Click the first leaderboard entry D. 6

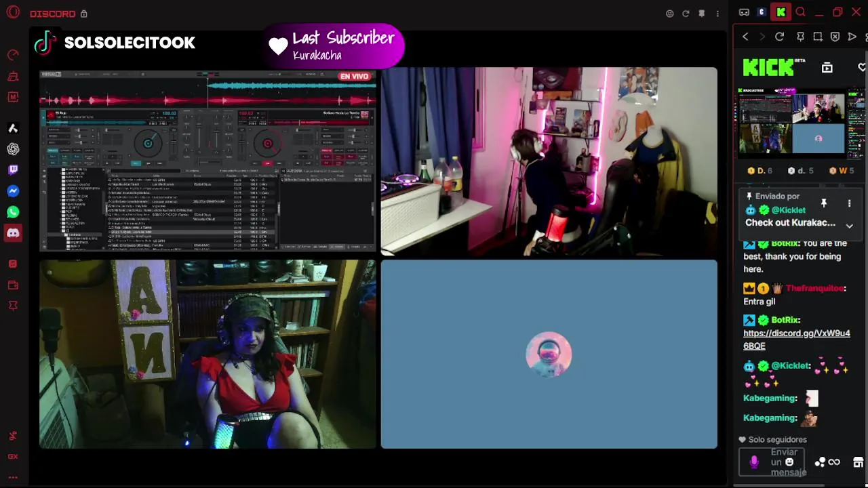point(759,171)
